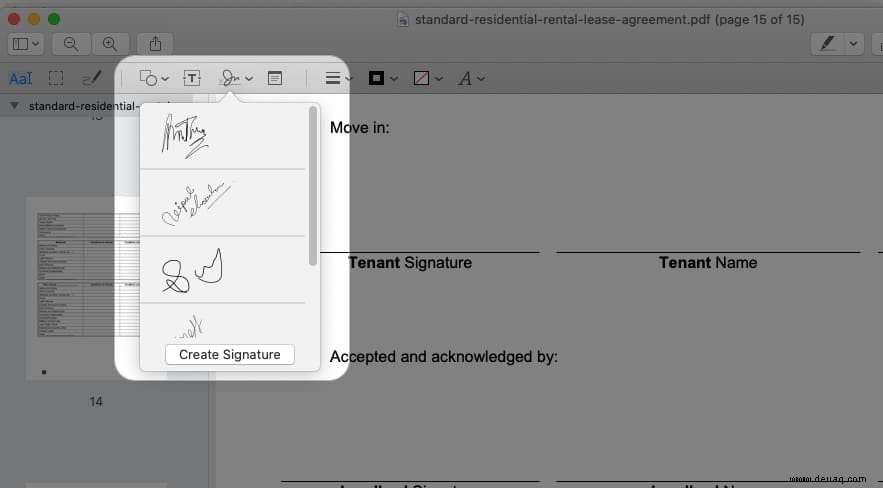Open the Fill Color picker
Screen dimensions: 883x488
(x=428, y=78)
